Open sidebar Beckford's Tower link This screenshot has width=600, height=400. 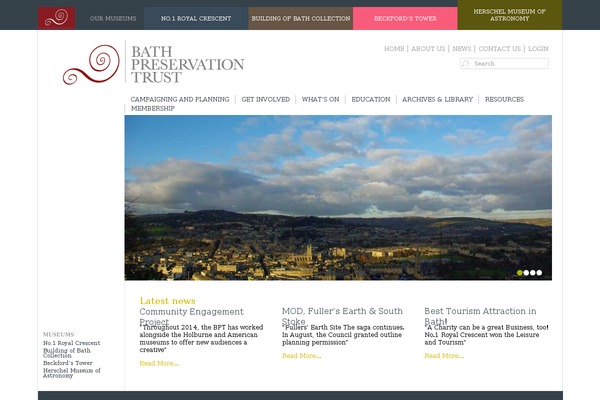point(68,363)
